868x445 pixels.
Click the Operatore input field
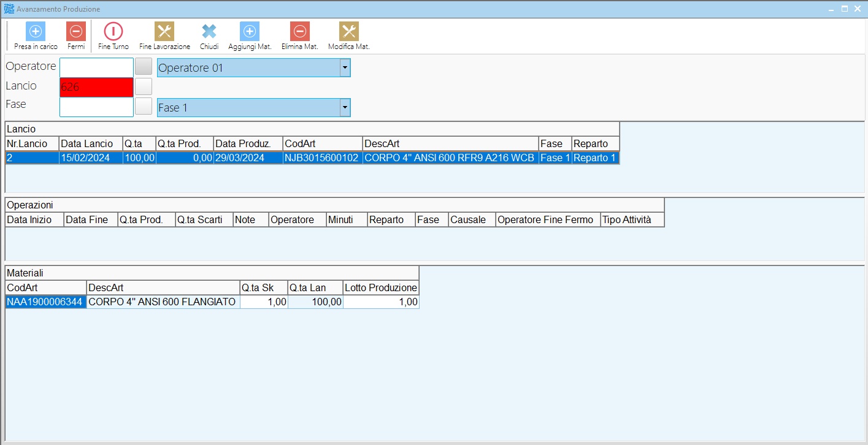coord(96,67)
